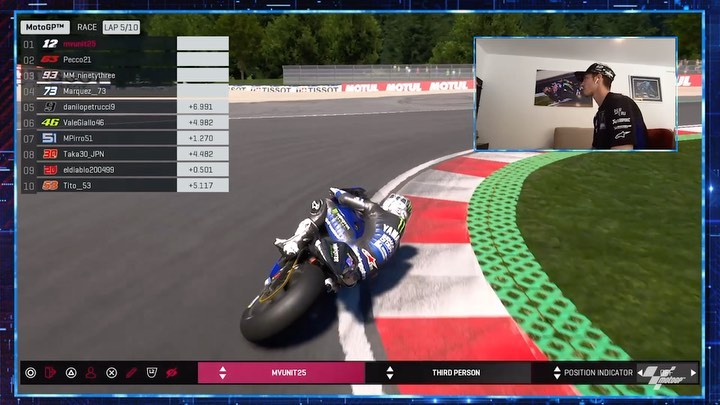
Task: Change camera with the THIRD PERSON arrows
Action: coord(390,372)
